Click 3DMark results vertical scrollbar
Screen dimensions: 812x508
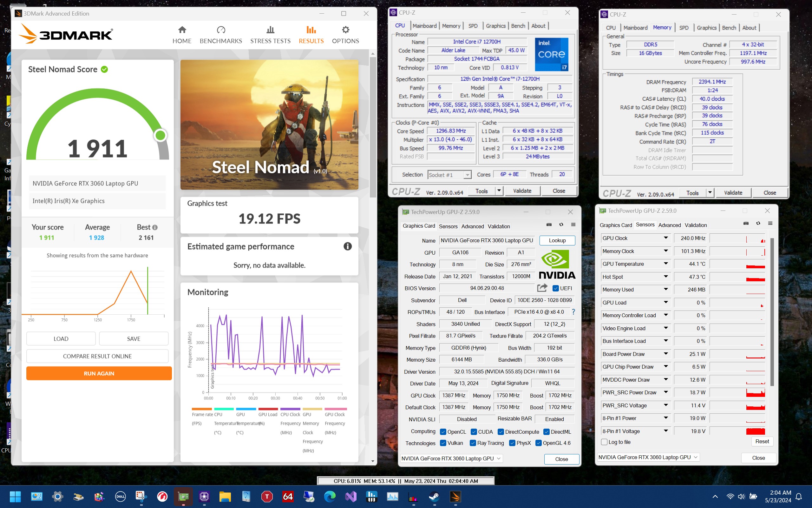373,127
